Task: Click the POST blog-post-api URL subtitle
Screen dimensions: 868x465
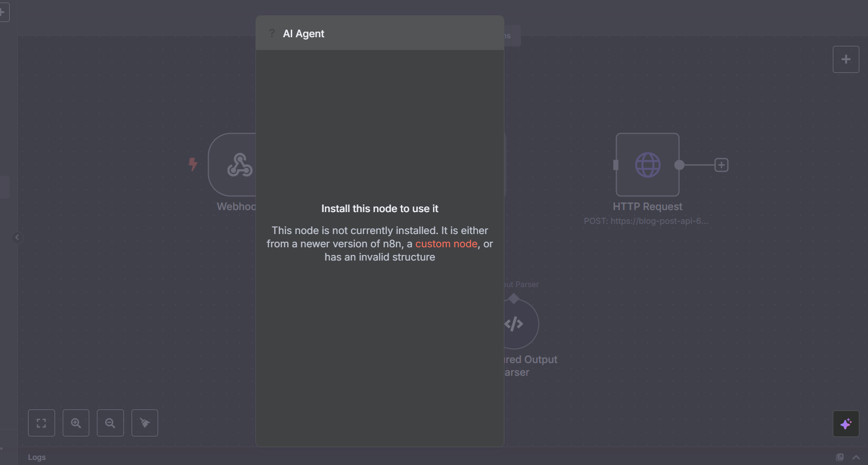Action: coord(646,221)
